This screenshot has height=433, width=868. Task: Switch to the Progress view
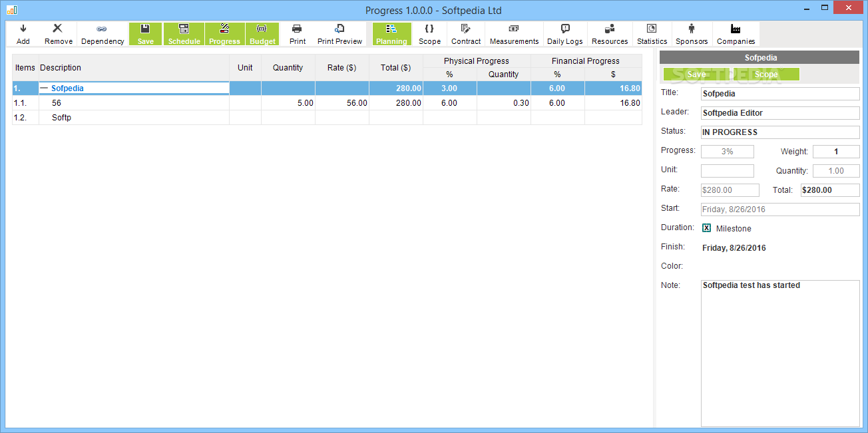pos(224,34)
